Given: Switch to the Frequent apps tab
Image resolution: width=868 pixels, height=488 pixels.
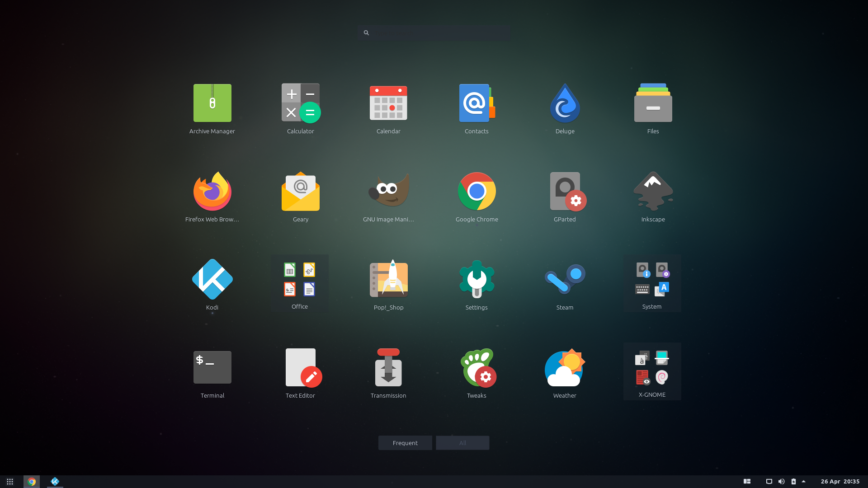Looking at the screenshot, I should [405, 443].
